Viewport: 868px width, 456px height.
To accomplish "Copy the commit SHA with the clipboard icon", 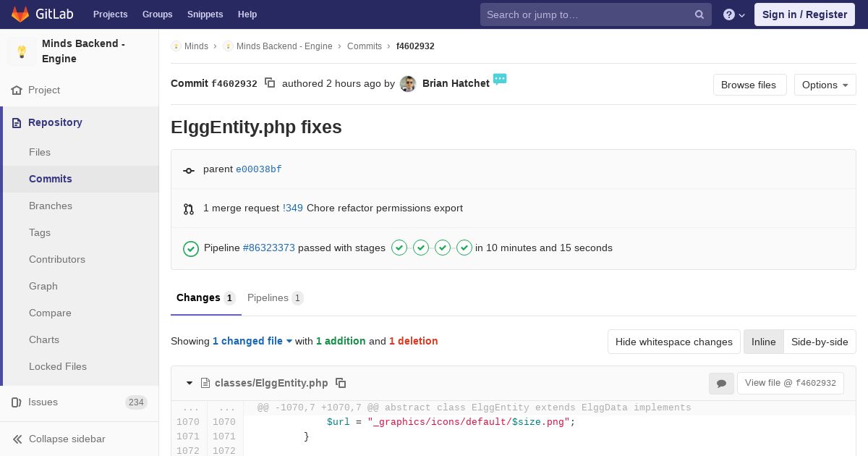I will (x=270, y=83).
